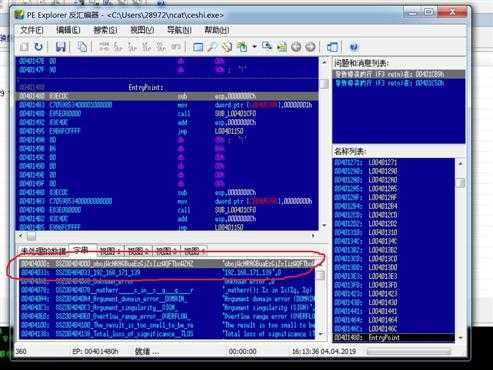Click the yellow list toolbar icon

pos(282,47)
